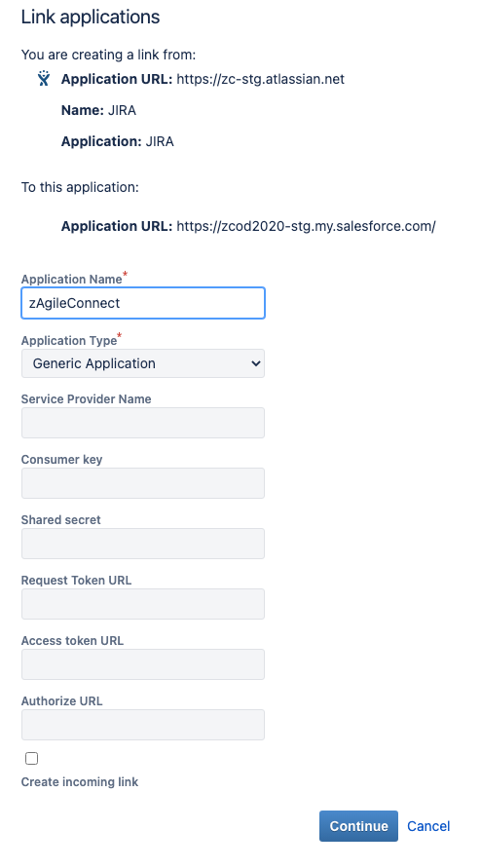Focus the Request Token URL field
This screenshot has height=868, width=481.
click(x=143, y=604)
